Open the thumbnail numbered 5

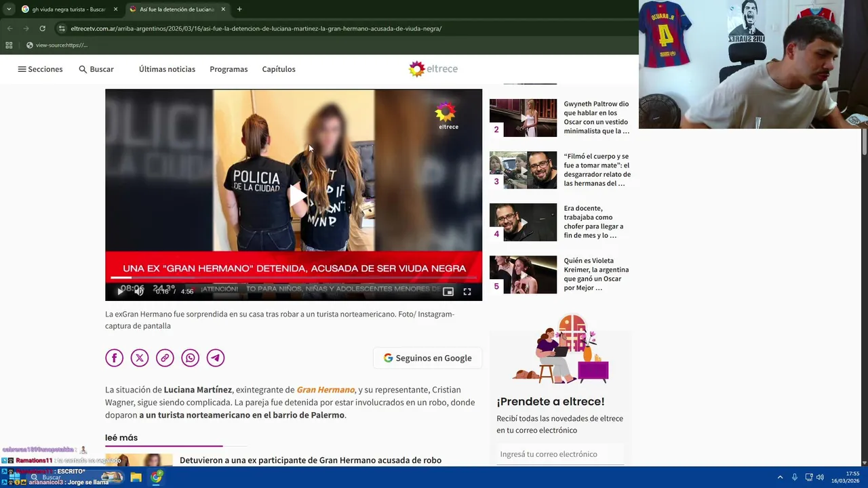pos(523,274)
